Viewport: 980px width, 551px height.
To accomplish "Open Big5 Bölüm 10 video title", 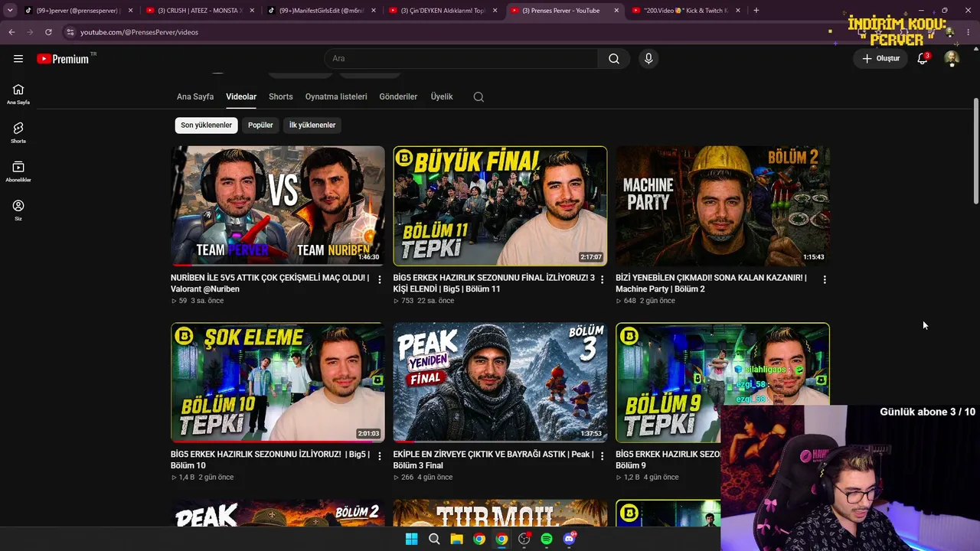I will click(x=270, y=460).
